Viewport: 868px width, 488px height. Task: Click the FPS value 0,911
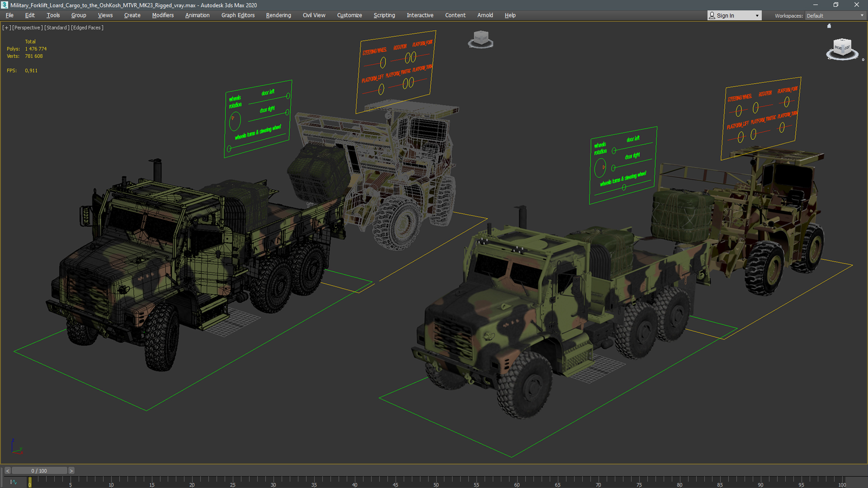click(31, 70)
